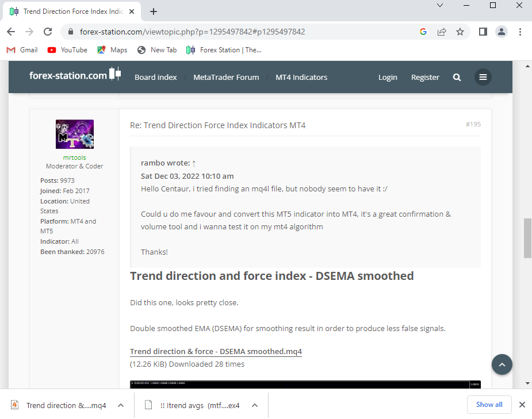Click the padlock site info icon
Image resolution: width=532 pixels, height=419 pixels.
click(x=71, y=32)
